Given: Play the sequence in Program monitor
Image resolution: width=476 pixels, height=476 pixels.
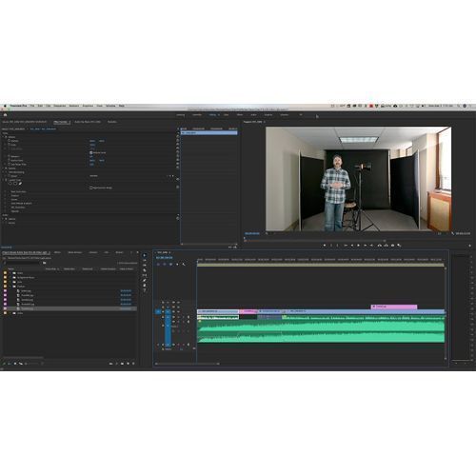Looking at the screenshot, I should pos(358,246).
